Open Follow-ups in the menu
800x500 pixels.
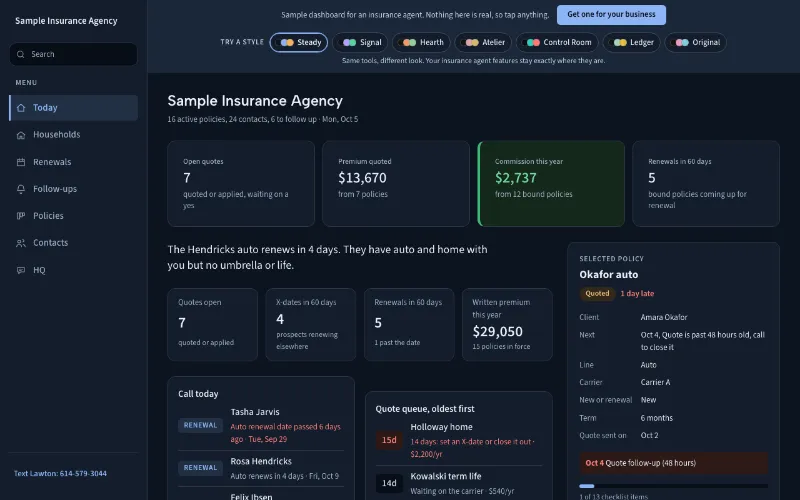(x=73, y=189)
